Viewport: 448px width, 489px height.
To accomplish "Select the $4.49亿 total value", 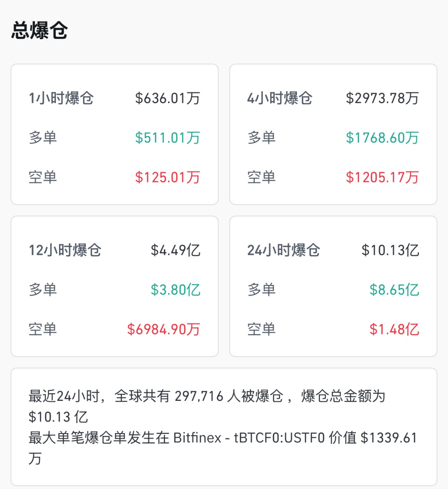I will click(x=175, y=250).
